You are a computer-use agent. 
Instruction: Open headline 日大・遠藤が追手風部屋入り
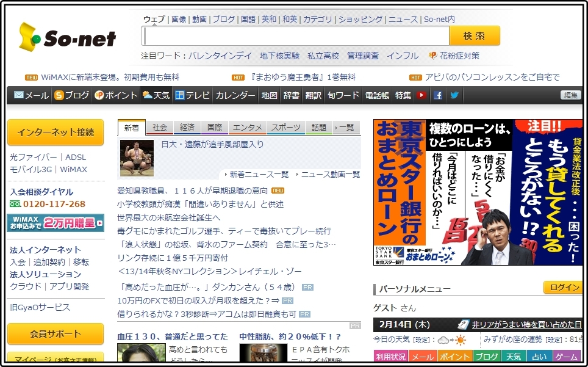pos(213,145)
